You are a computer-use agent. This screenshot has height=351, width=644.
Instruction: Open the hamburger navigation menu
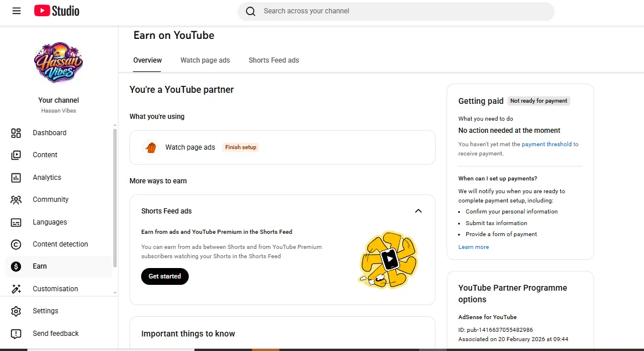point(16,11)
